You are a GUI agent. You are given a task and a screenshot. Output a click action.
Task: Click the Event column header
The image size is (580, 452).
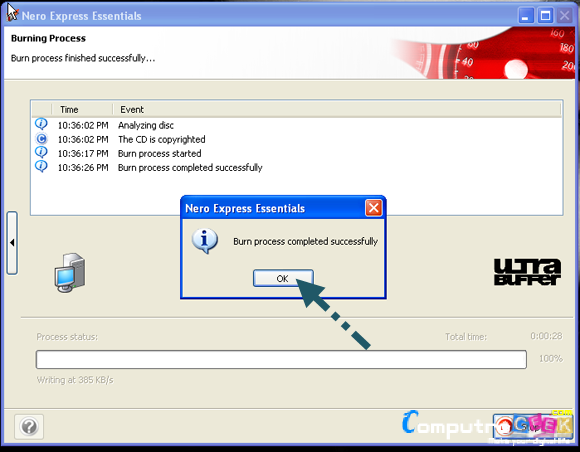coord(132,109)
